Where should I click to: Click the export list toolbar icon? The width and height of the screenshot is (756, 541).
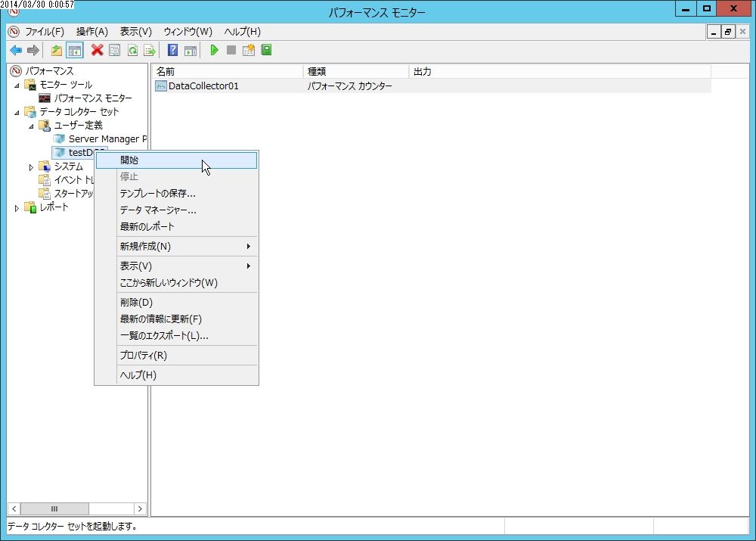click(150, 50)
